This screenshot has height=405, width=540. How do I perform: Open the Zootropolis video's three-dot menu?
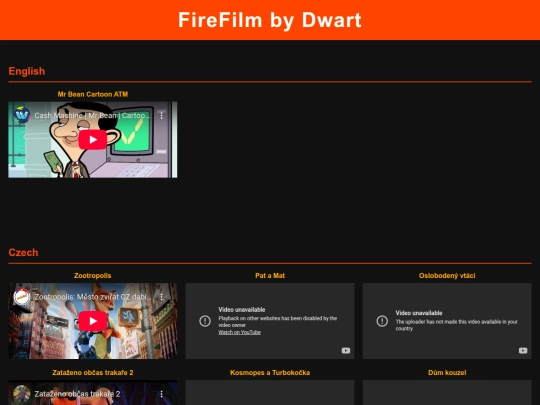(162, 297)
